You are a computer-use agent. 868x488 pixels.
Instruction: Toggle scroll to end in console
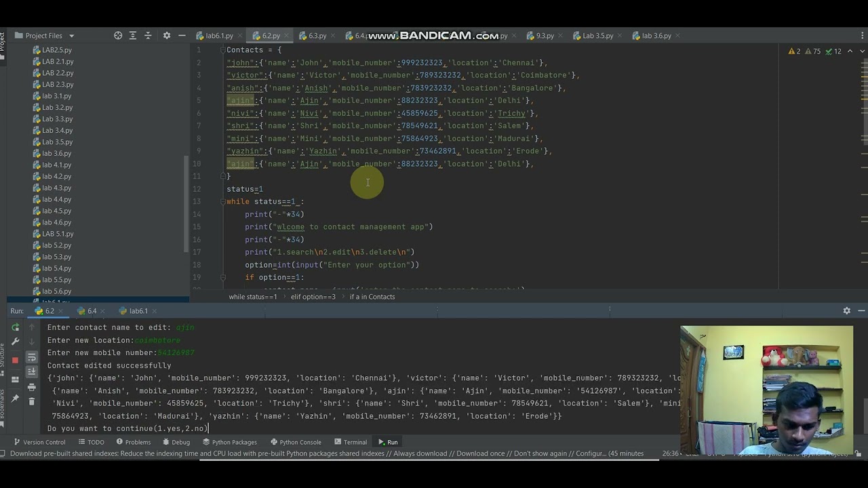pos(32,371)
